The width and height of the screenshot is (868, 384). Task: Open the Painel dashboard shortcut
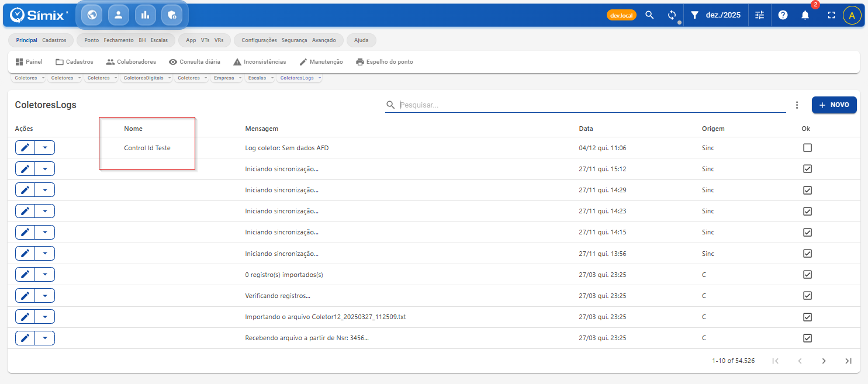(29, 61)
